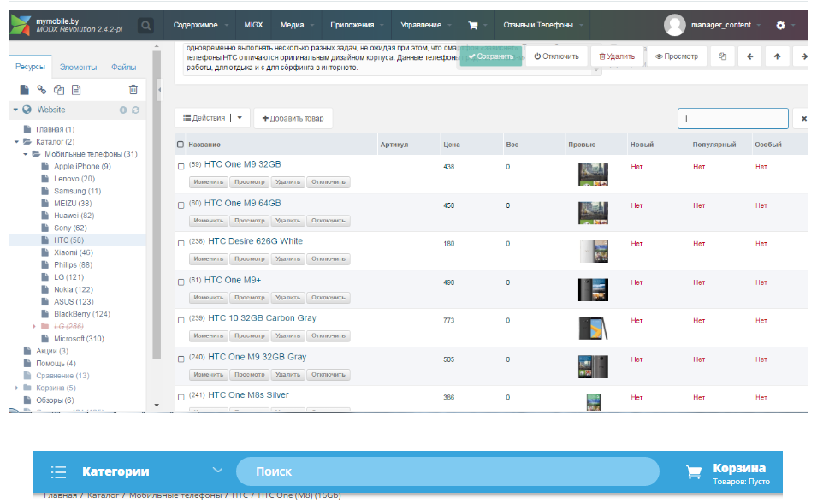
Task: Focus the product filter search field
Action: click(732, 118)
